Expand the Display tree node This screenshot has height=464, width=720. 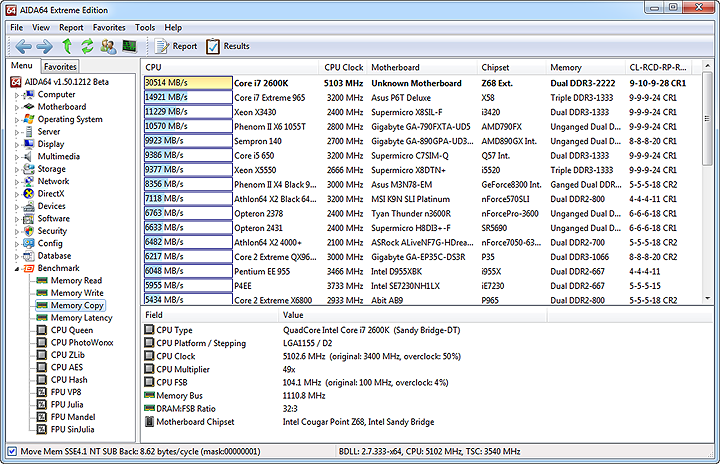(x=17, y=145)
